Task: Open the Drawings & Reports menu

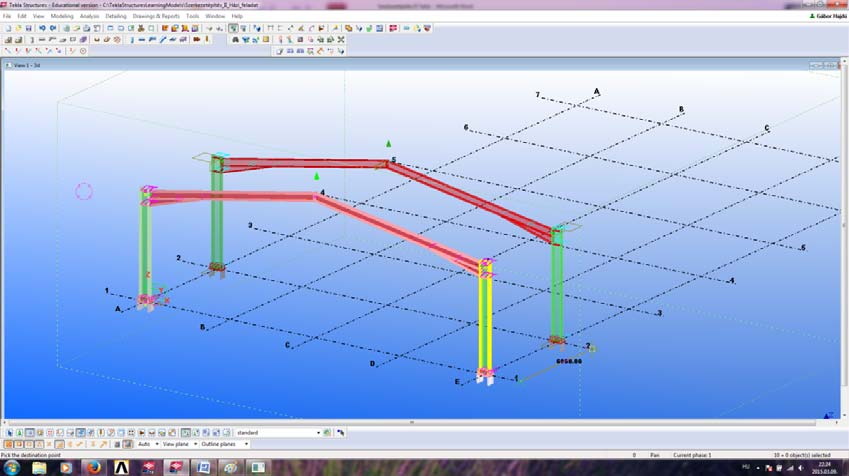Action: [x=156, y=16]
